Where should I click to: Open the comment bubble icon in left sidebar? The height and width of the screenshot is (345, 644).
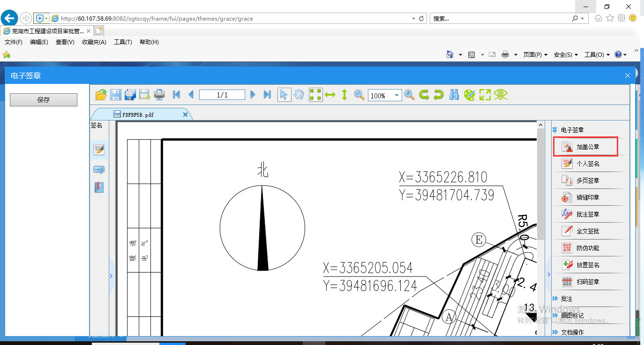tap(99, 170)
